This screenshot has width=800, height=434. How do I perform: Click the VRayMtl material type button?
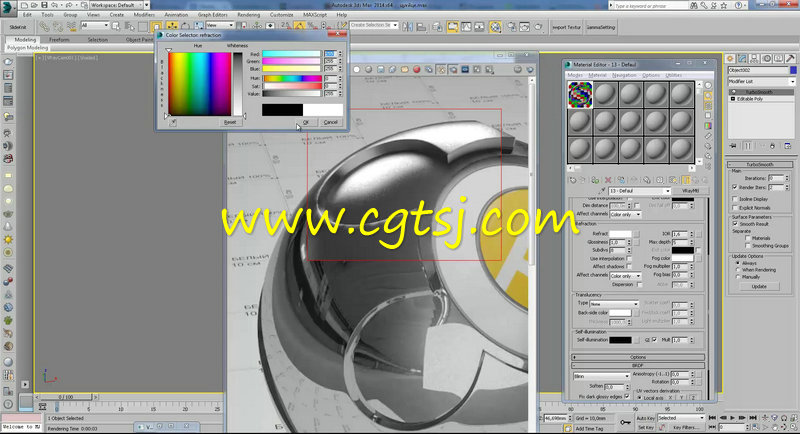[690, 191]
